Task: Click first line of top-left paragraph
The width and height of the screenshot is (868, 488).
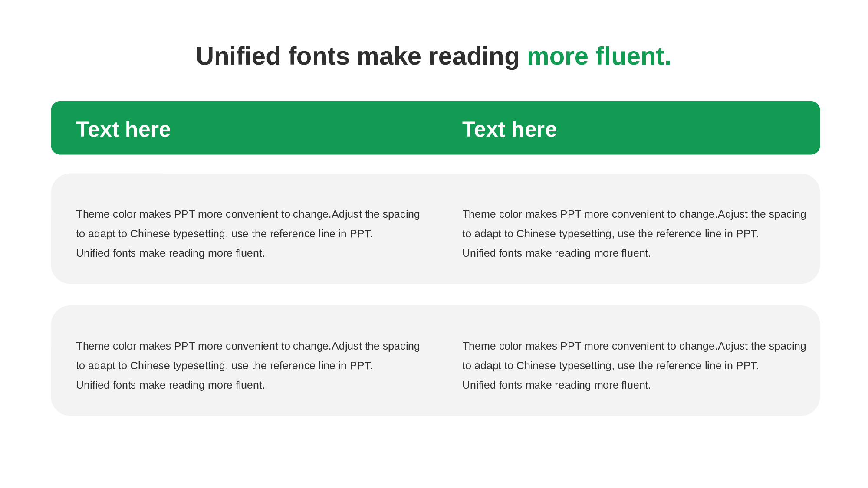Action: click(x=247, y=214)
